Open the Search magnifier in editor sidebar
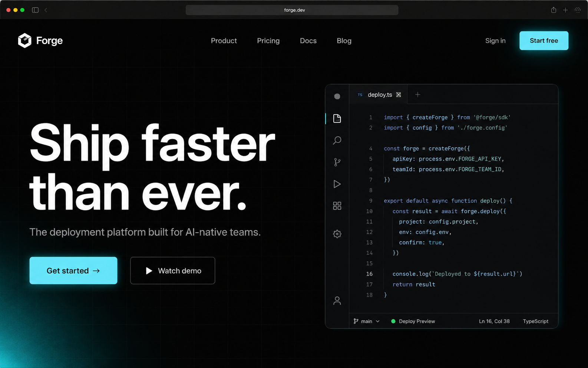Image resolution: width=588 pixels, height=368 pixels. click(337, 140)
